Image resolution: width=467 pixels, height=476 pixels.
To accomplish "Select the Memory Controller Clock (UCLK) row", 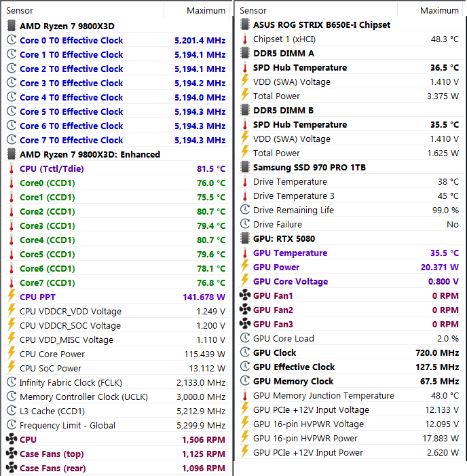I will click(117, 397).
